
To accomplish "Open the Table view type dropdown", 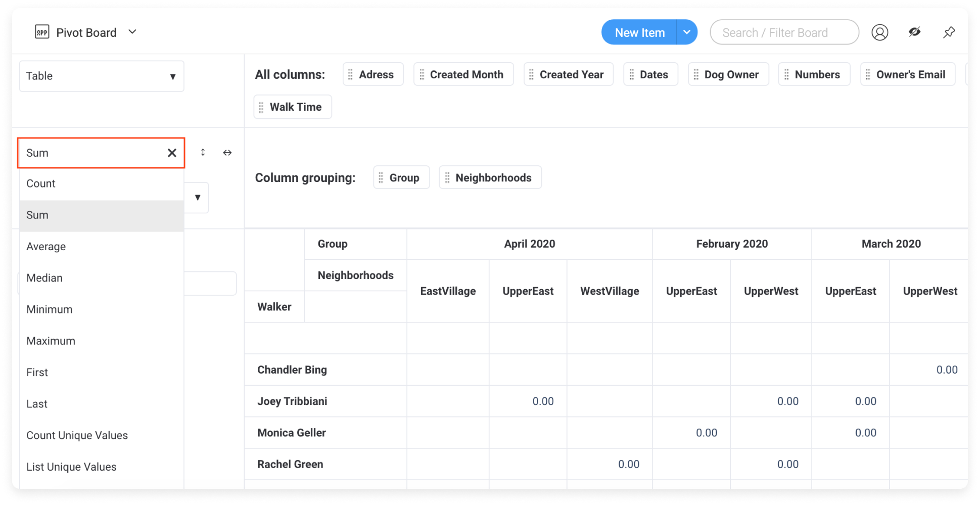I will point(102,76).
